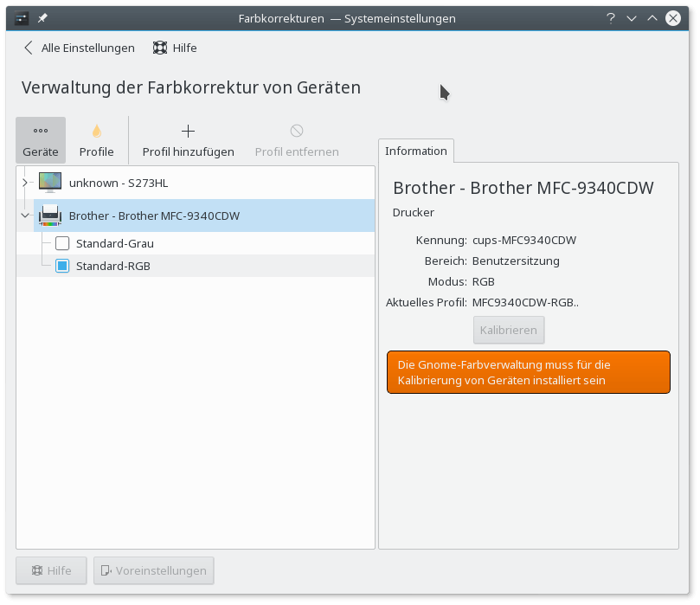The image size is (700, 605).
Task: Click the Voreinstellungen button
Action: 153,570
